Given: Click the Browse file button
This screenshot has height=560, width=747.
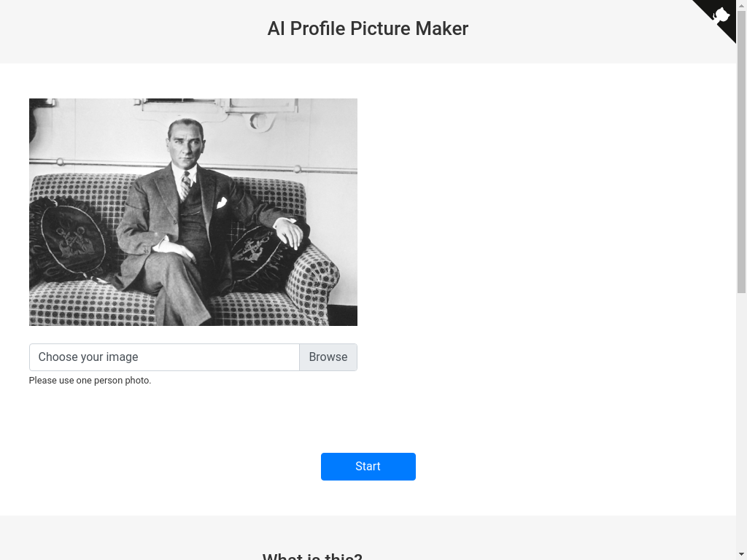Looking at the screenshot, I should point(328,357).
